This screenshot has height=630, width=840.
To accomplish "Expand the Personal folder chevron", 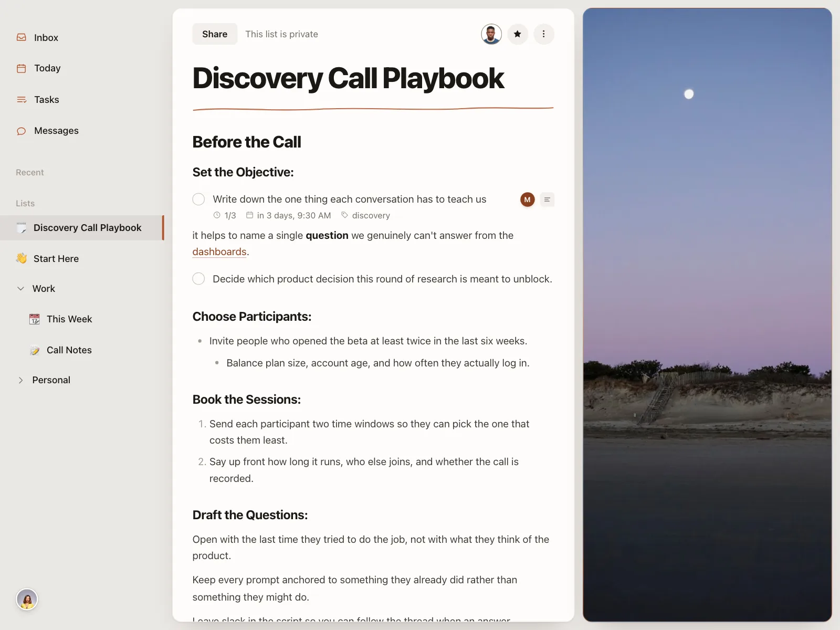I will click(21, 380).
